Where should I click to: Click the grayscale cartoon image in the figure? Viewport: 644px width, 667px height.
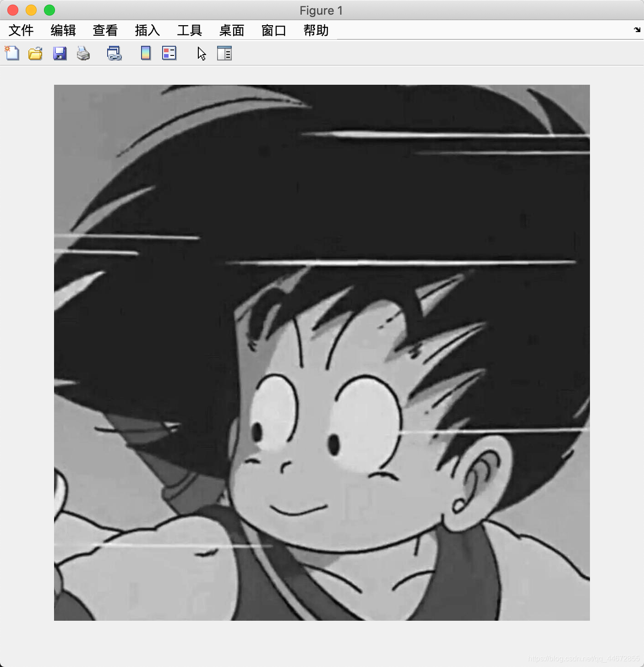(322, 353)
